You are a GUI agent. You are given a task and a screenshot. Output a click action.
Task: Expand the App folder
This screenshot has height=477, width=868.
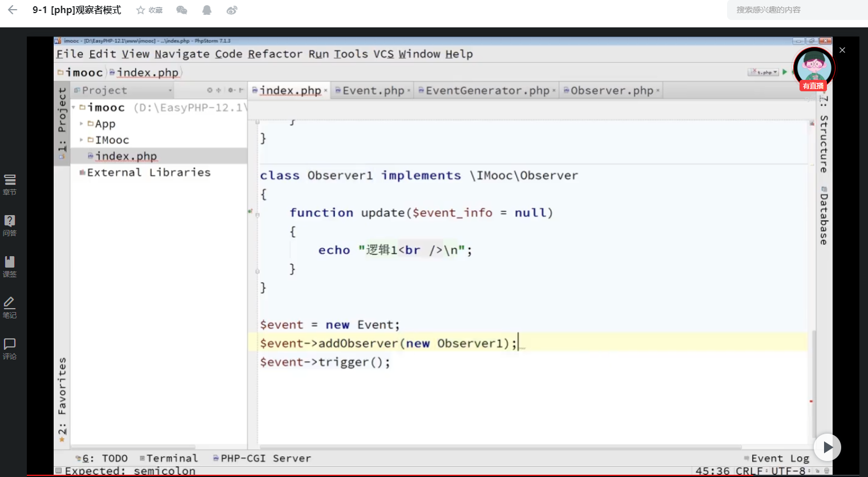(82, 124)
